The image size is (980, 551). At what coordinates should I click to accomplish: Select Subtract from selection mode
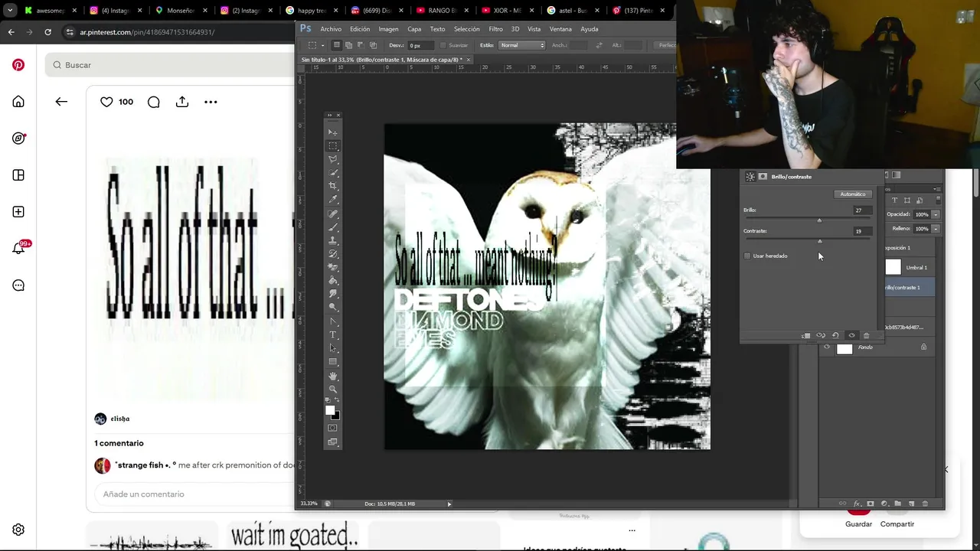(361, 45)
